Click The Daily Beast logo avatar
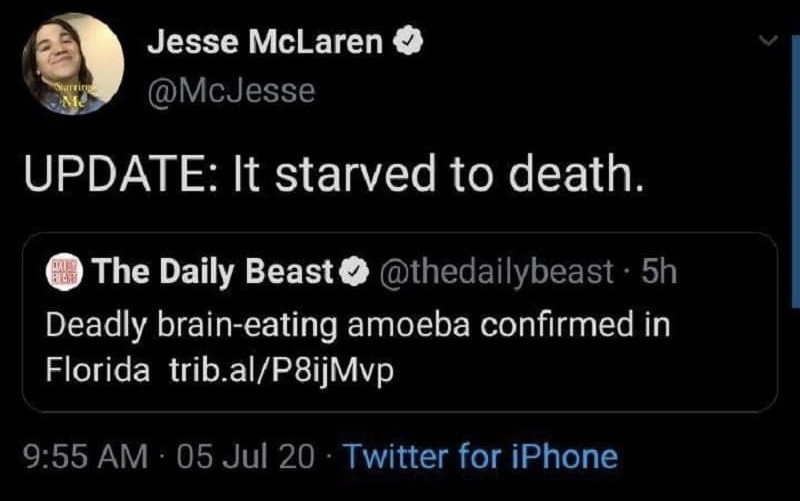800x501 pixels. point(66,273)
